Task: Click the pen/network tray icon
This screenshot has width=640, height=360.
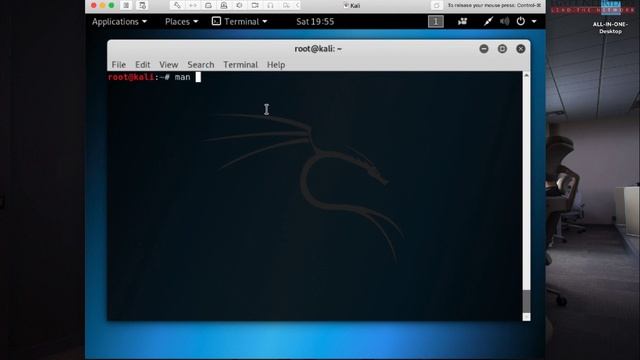Action: pos(488,22)
